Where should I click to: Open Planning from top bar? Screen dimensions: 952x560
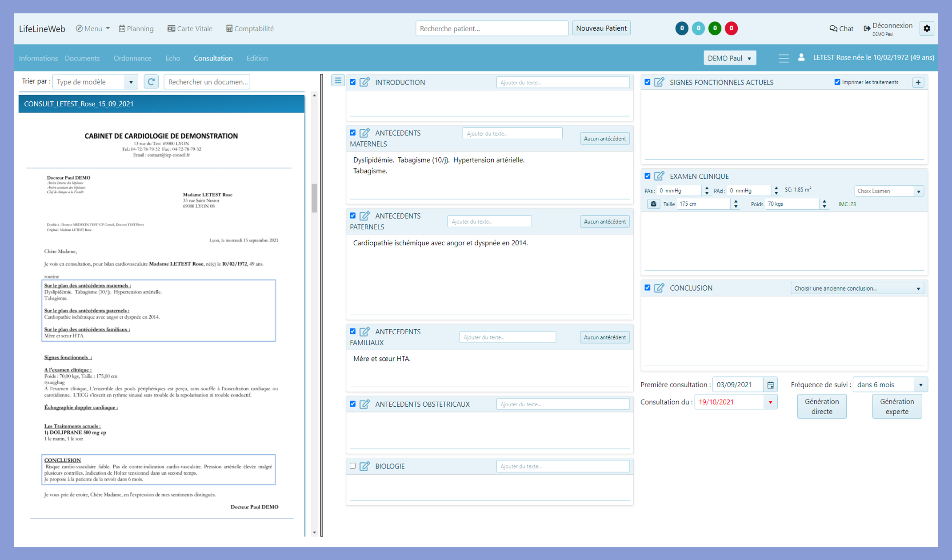[x=136, y=28]
